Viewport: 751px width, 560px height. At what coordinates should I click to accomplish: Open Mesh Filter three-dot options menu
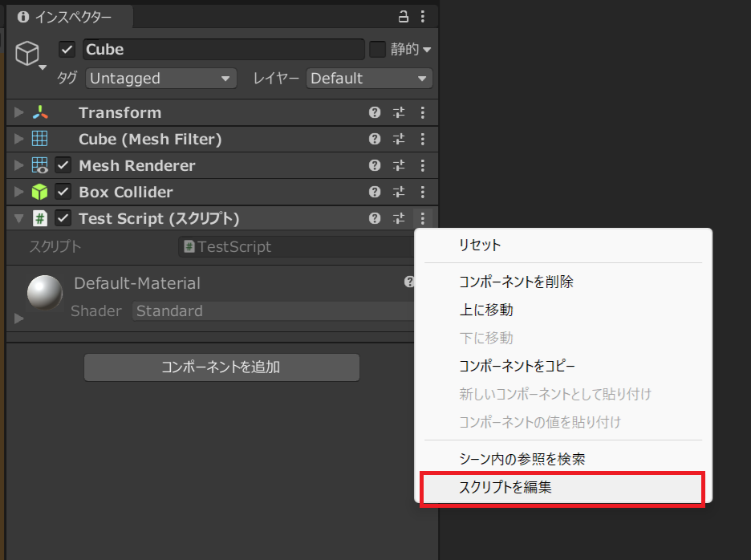(422, 139)
